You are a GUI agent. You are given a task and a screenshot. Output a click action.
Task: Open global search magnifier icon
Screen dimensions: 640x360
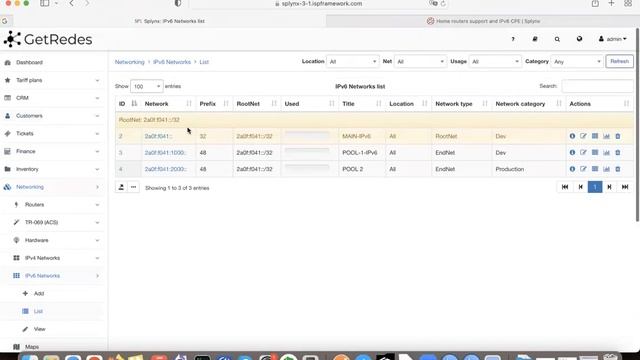[557, 39]
